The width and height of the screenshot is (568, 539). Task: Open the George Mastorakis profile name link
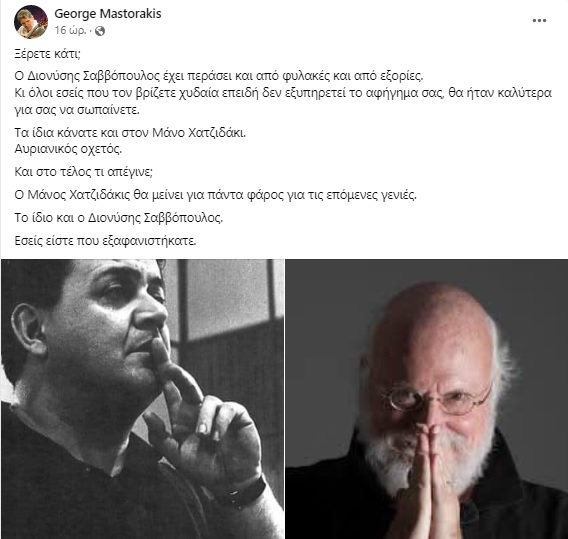point(108,14)
